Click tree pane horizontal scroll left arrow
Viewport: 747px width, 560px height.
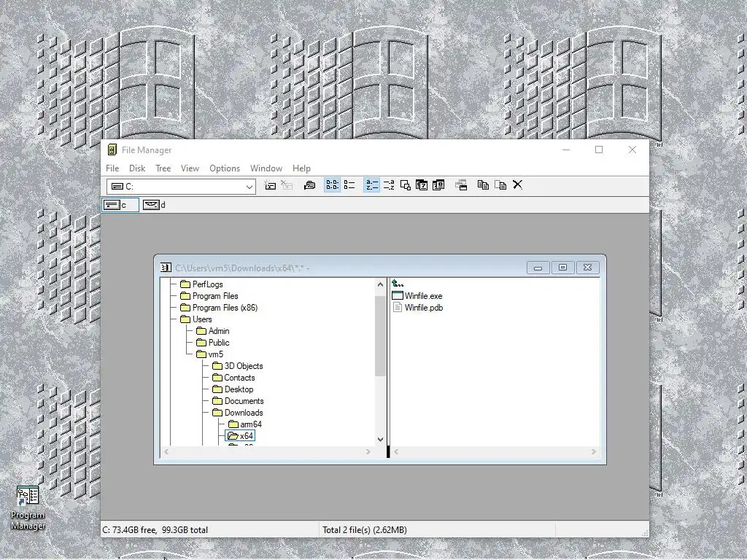click(166, 451)
